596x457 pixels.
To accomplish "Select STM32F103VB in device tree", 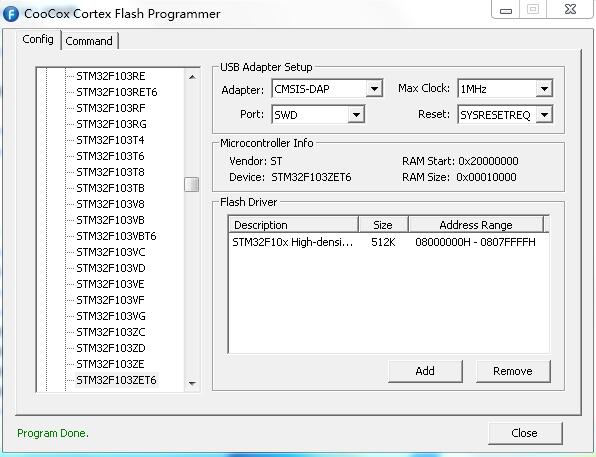I will 110,220.
